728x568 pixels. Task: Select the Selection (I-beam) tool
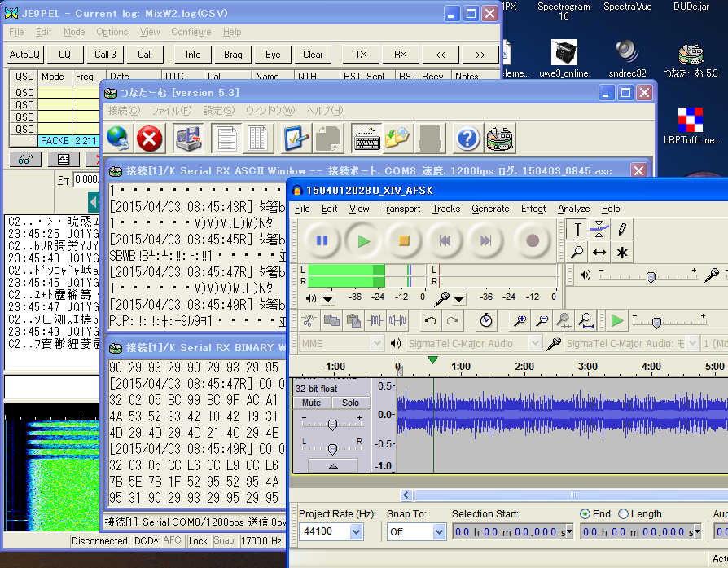coord(577,230)
